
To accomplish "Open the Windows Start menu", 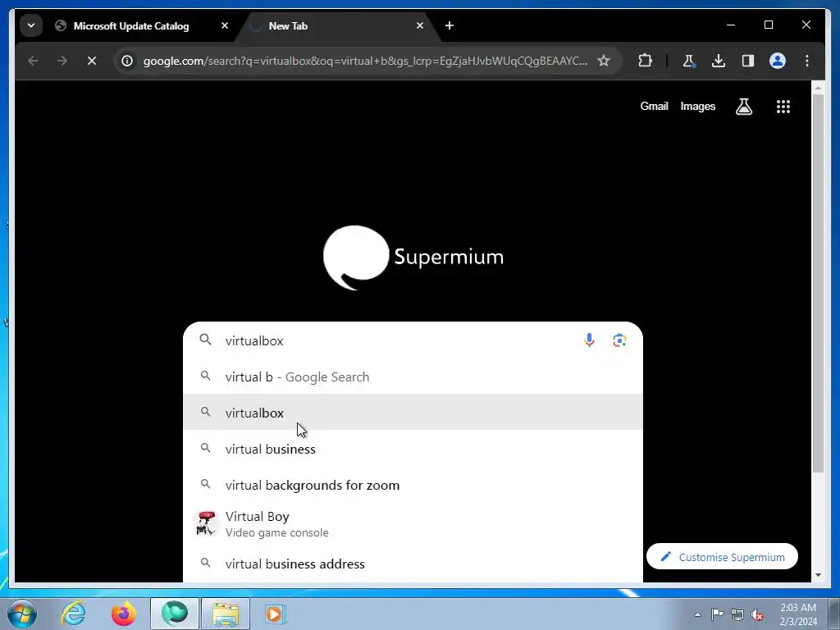I will (21, 614).
